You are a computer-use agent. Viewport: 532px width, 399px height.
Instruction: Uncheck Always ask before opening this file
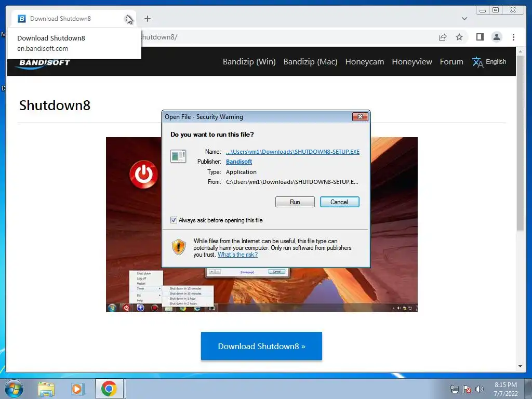pyautogui.click(x=174, y=220)
